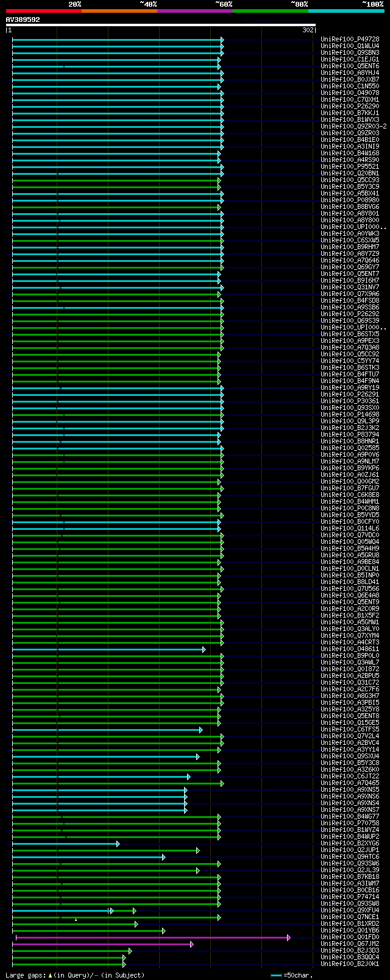Select hit label UniRef100_Q9XFU4
Image resolution: width=390 pixels, height=980 pixels.
(350, 910)
